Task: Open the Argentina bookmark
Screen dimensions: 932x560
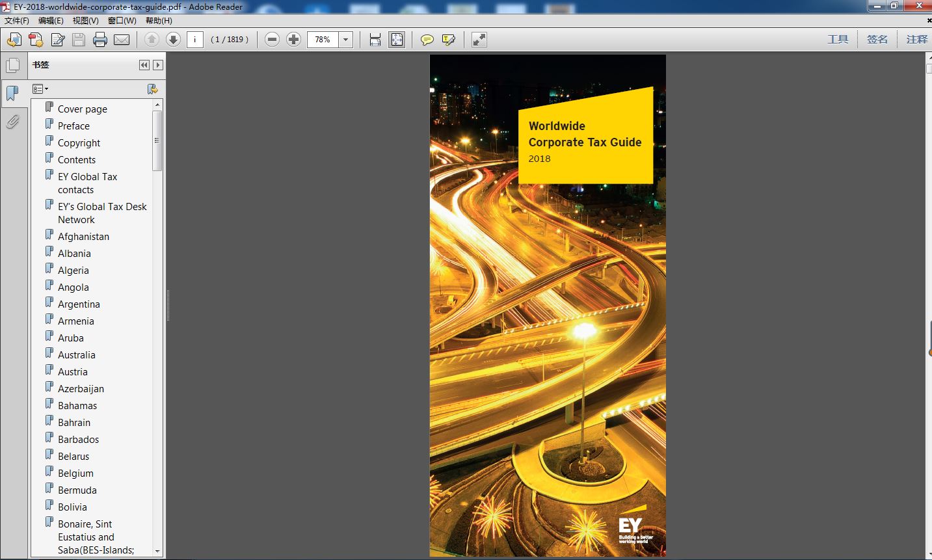Action: pos(79,304)
